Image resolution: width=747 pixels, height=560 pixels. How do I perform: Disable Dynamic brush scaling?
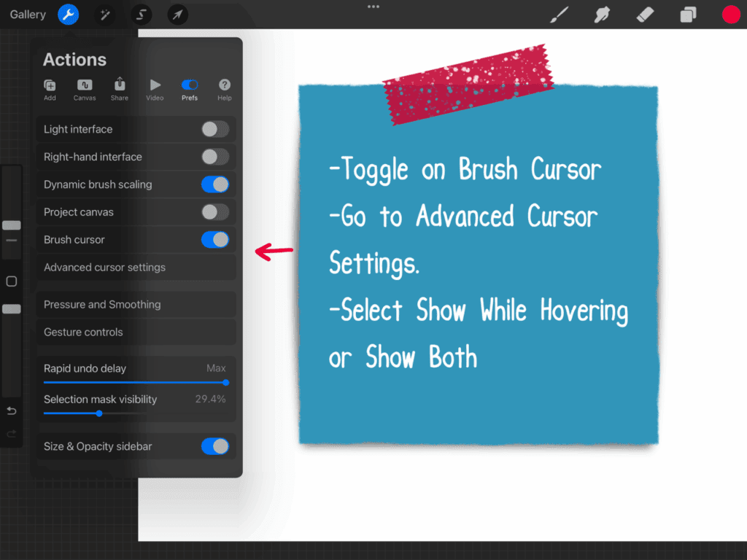(215, 184)
